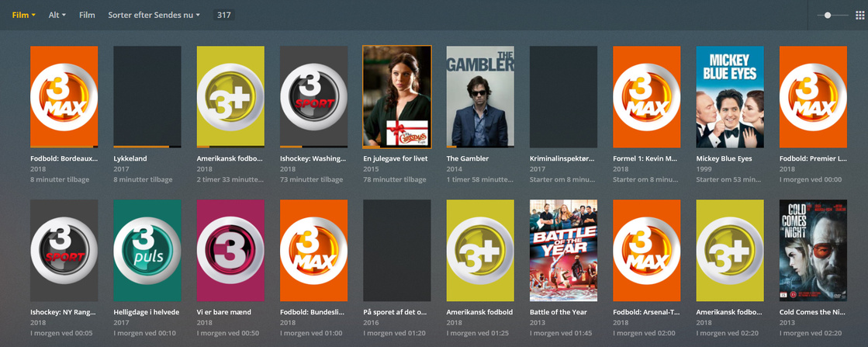Click "Starter om 53 min..." text
868x347 pixels.
(728, 179)
